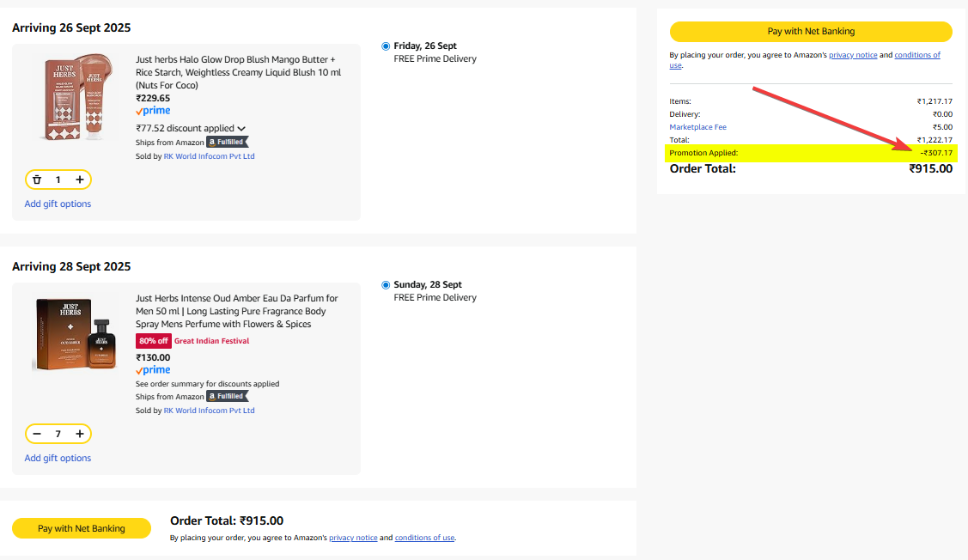Click the 'Order Total: ₹915.00' text at bottom
This screenshot has height=560, width=968.
pyautogui.click(x=227, y=521)
